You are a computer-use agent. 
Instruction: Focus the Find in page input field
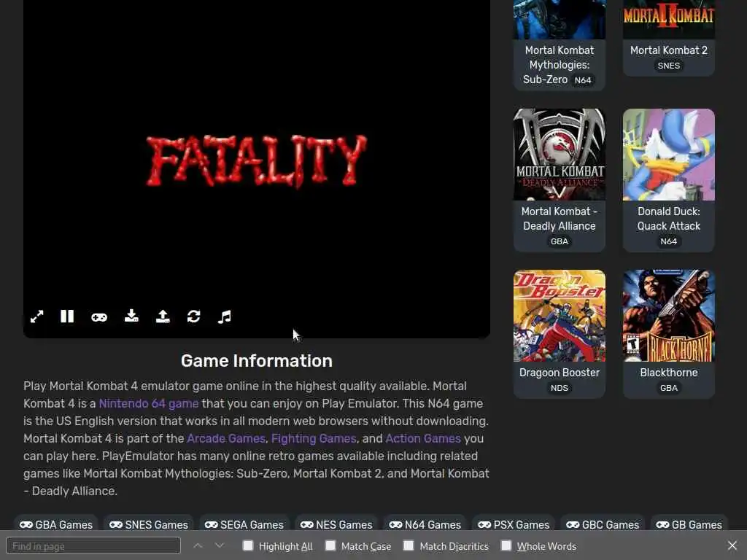coord(93,545)
